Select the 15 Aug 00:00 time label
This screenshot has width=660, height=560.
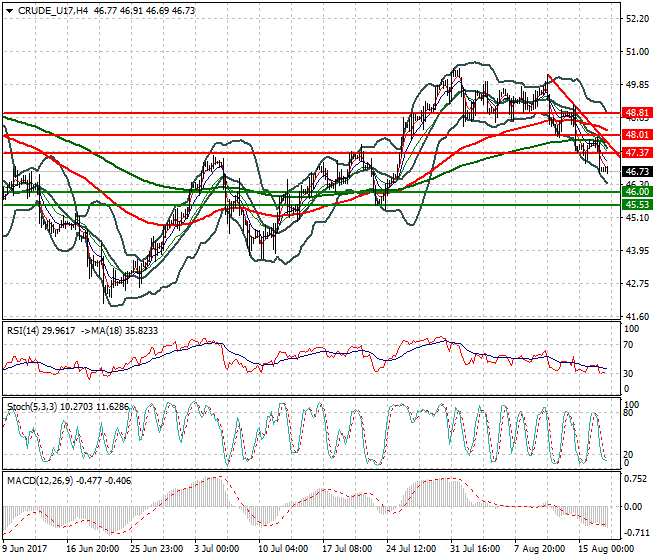pos(606,549)
